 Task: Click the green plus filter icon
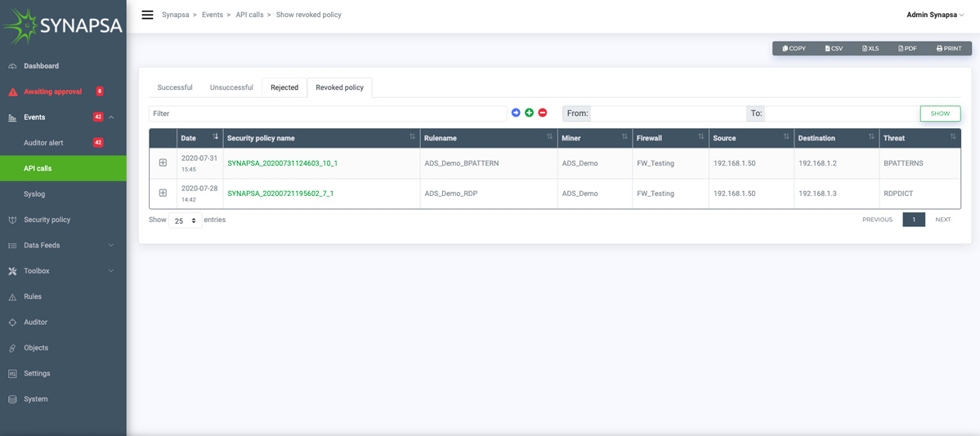coord(529,113)
